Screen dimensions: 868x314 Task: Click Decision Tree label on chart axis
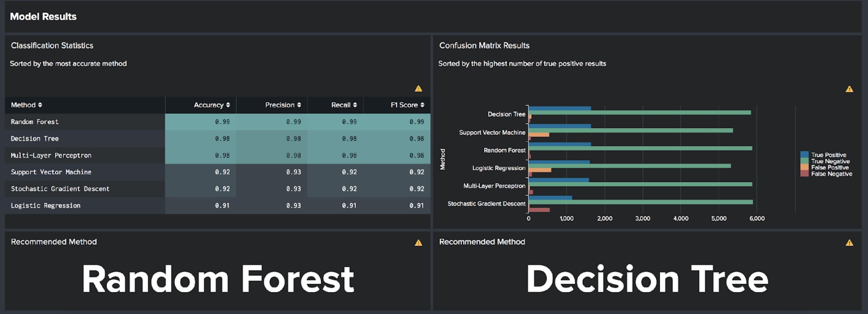pos(506,114)
